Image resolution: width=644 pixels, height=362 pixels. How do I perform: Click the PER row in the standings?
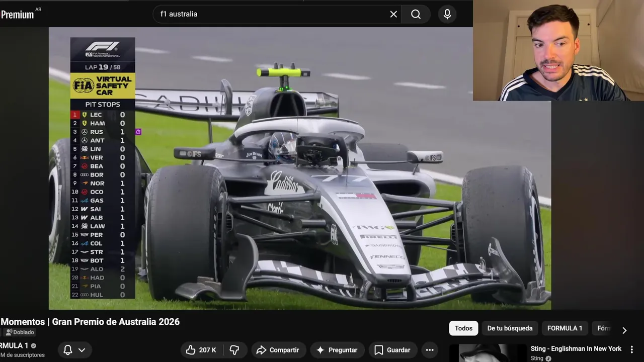(x=103, y=235)
